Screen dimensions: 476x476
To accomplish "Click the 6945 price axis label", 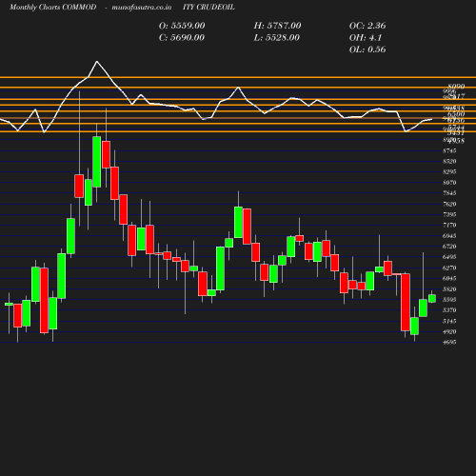I will (x=449, y=236).
